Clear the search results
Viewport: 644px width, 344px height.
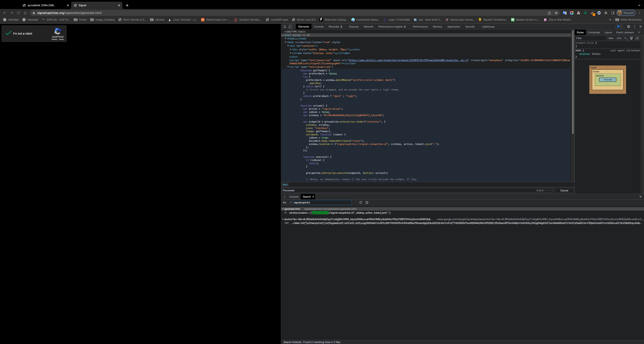click(x=366, y=202)
